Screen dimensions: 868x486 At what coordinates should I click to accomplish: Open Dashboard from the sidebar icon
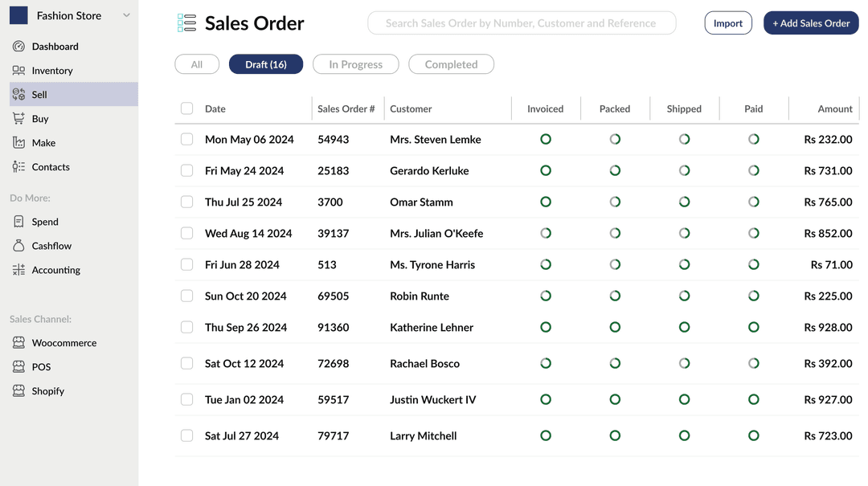(18, 47)
